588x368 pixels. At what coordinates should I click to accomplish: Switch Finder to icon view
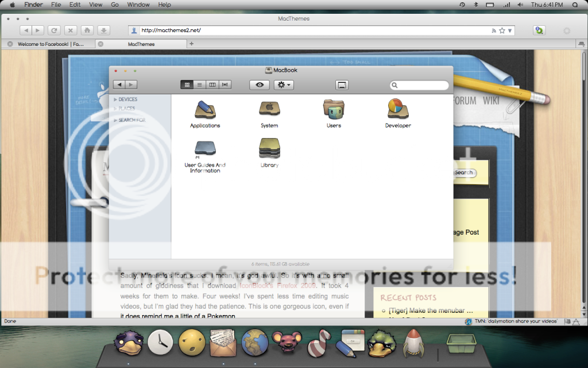click(x=187, y=85)
